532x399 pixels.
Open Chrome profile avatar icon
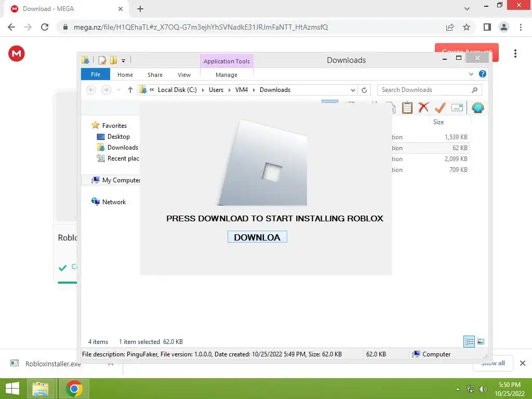[x=504, y=27]
